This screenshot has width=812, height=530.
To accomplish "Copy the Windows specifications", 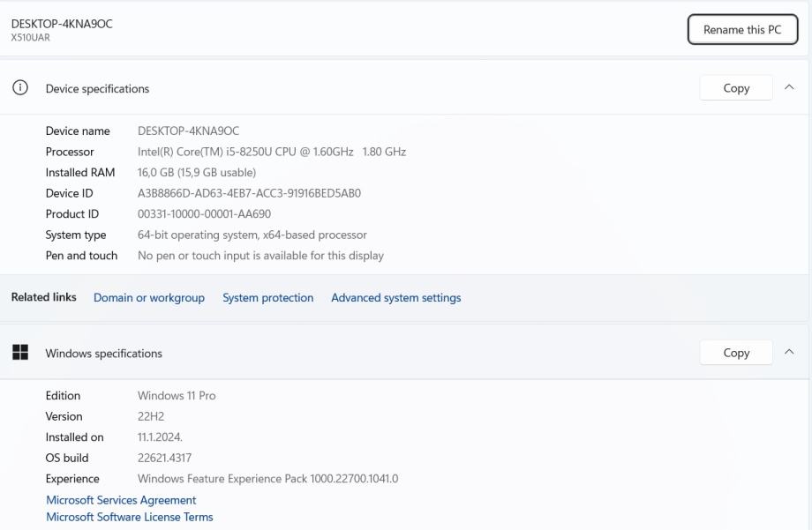I will (x=736, y=353).
